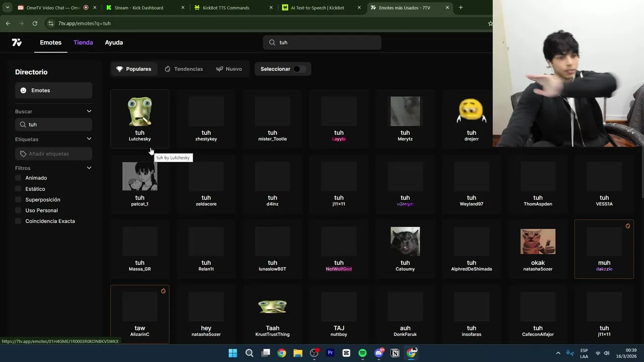The height and width of the screenshot is (362, 644).
Task: Open Spotify from the taskbar
Action: 362,353
